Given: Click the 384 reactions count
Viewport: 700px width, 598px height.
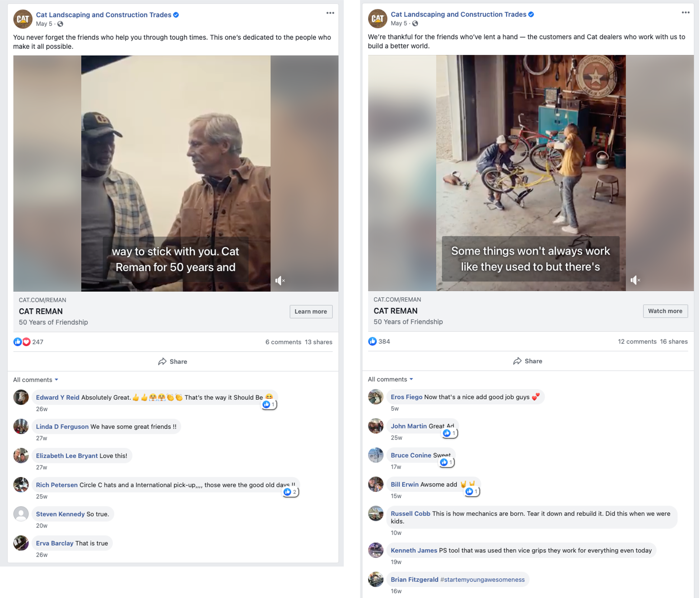Looking at the screenshot, I should pos(384,342).
